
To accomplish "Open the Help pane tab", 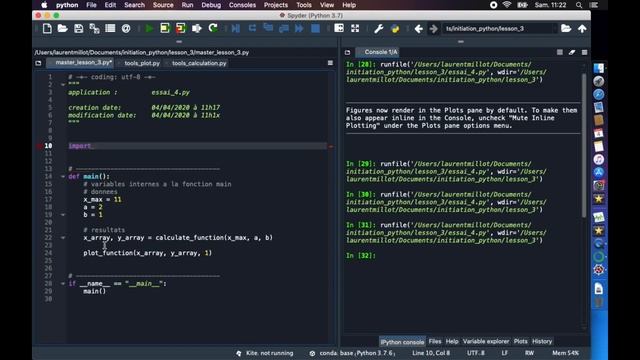I will [x=452, y=341].
